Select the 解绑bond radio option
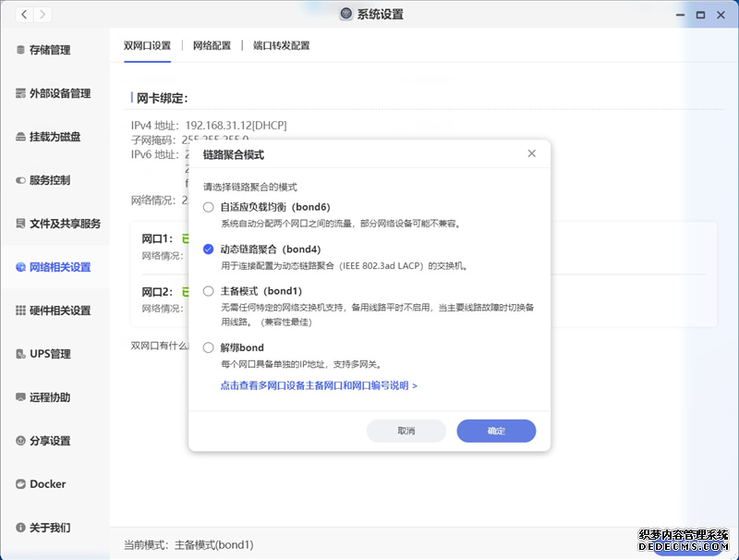The height and width of the screenshot is (560, 739). pyautogui.click(x=209, y=347)
